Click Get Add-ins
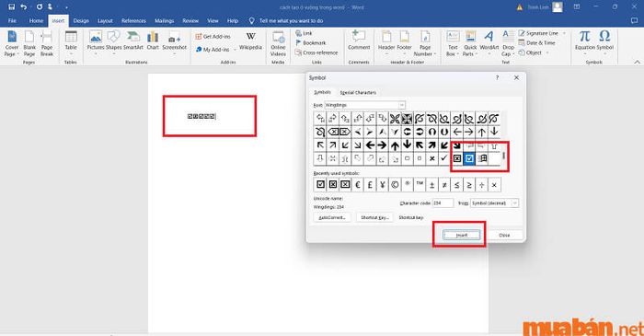 point(213,37)
